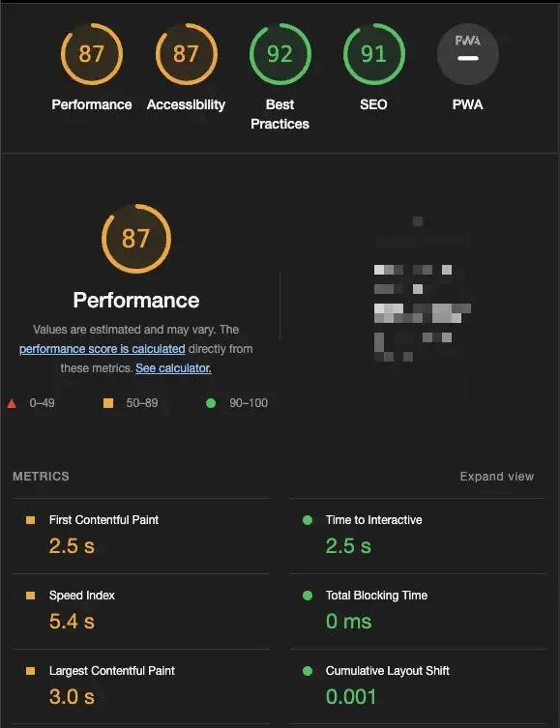Click the Accessibility score gauge
560x728 pixels.
[x=186, y=54]
